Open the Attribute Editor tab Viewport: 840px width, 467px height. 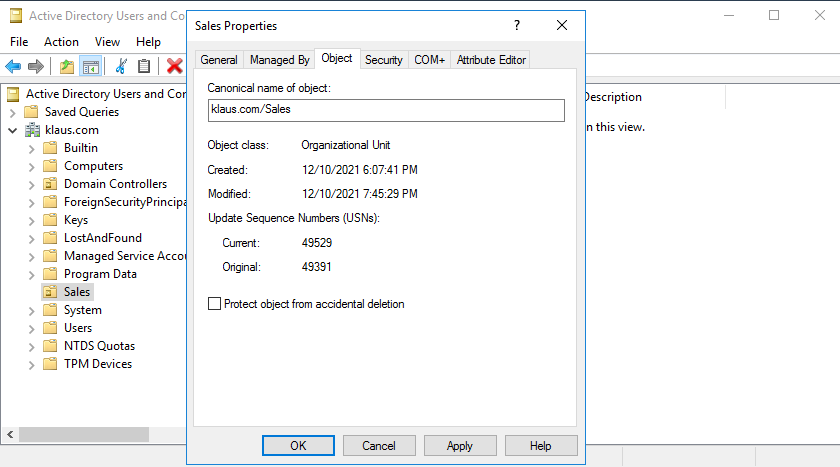490,60
